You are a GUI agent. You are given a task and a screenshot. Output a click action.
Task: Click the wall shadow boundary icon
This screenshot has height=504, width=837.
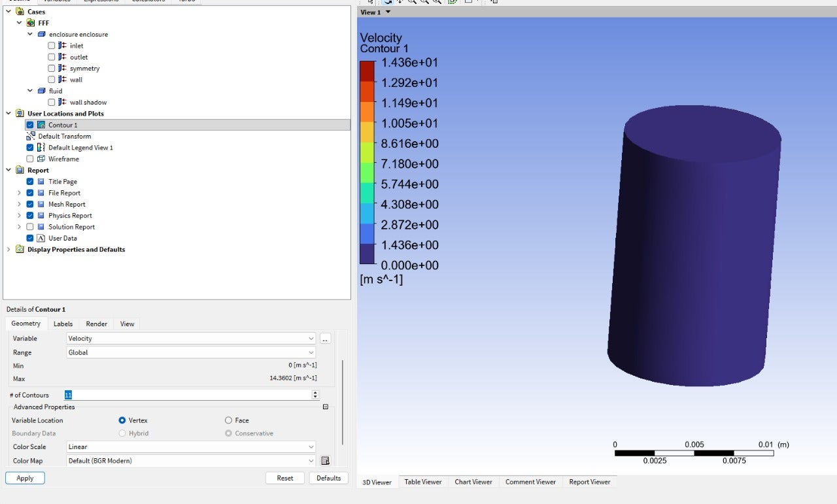click(62, 102)
